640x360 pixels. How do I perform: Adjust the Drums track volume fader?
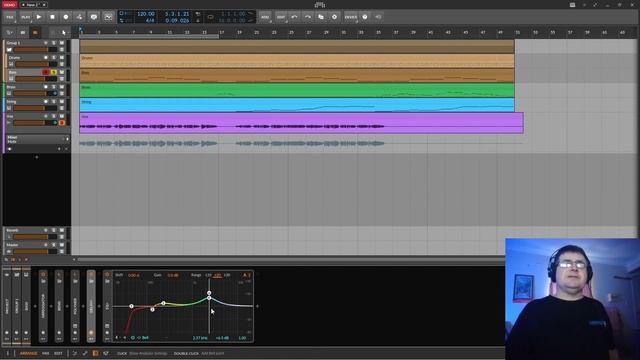click(x=36, y=64)
